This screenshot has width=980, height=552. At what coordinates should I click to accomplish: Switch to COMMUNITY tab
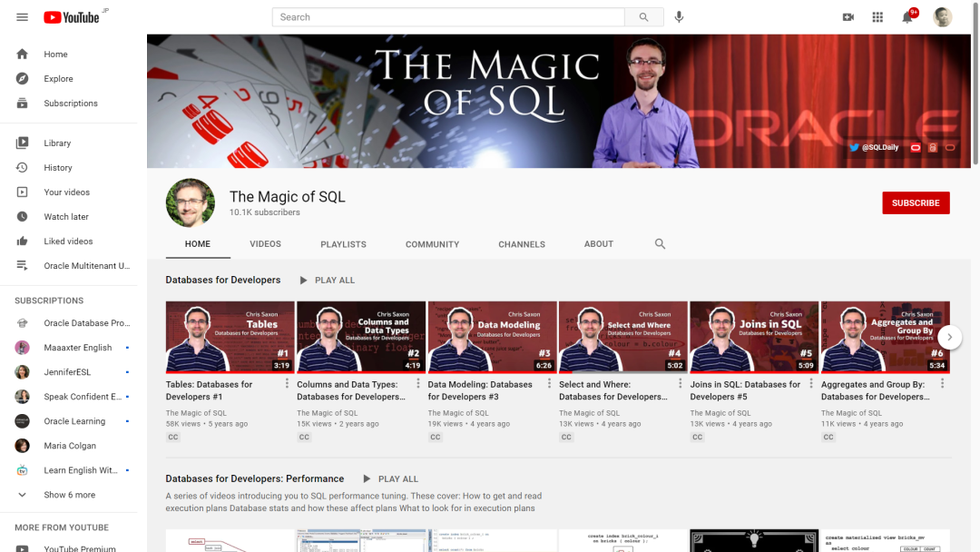click(x=432, y=244)
